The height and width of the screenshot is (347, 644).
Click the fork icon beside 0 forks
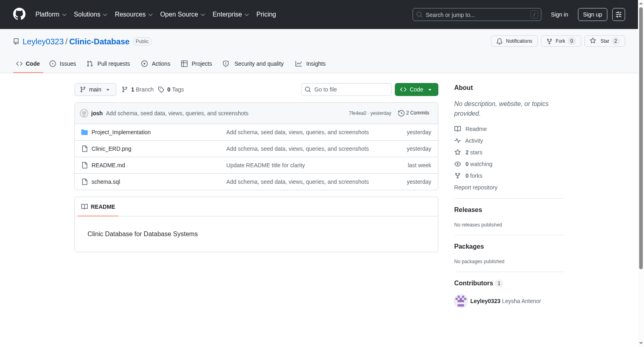(458, 176)
